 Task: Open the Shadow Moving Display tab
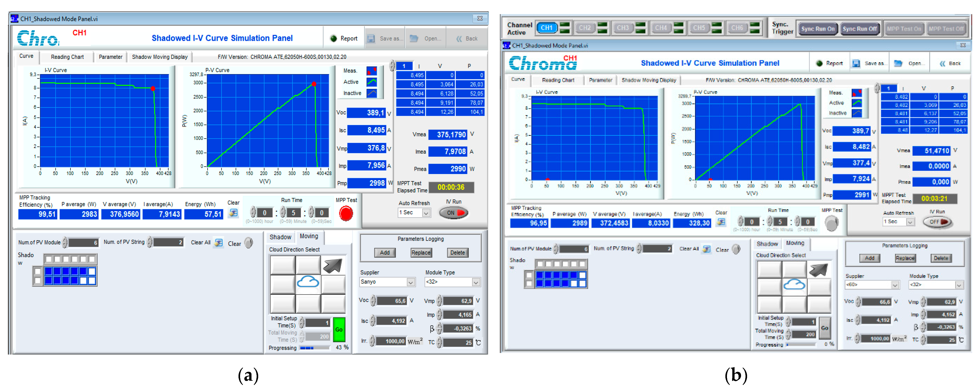(160, 57)
